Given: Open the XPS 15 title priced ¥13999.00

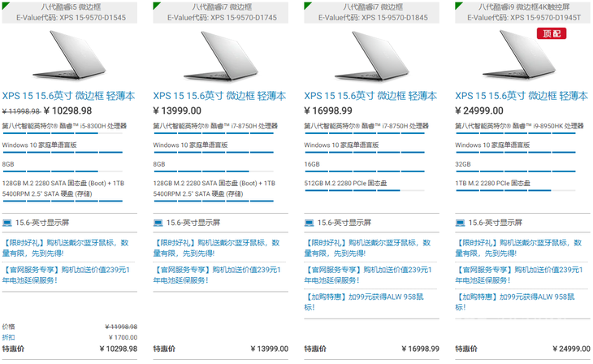Looking at the screenshot, I should pyautogui.click(x=219, y=96).
